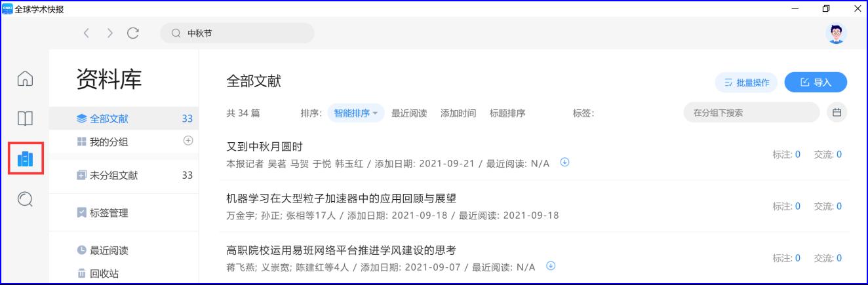Sort by 标题排序
Screen dimensions: 868x285
[507, 113]
